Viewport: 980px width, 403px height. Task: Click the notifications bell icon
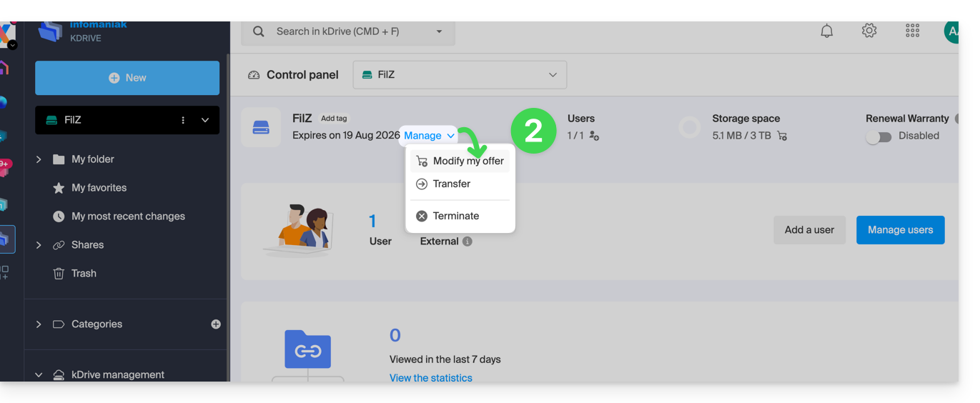[826, 31]
